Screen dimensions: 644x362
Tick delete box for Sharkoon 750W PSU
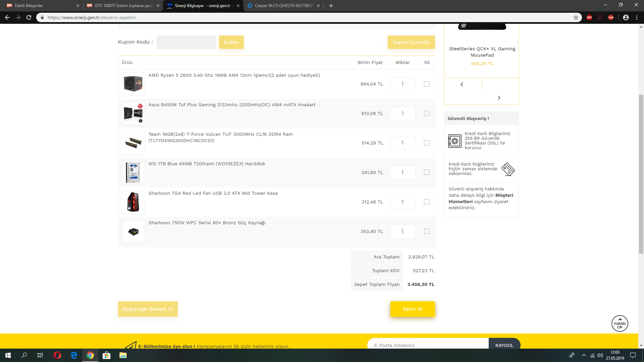[427, 232]
